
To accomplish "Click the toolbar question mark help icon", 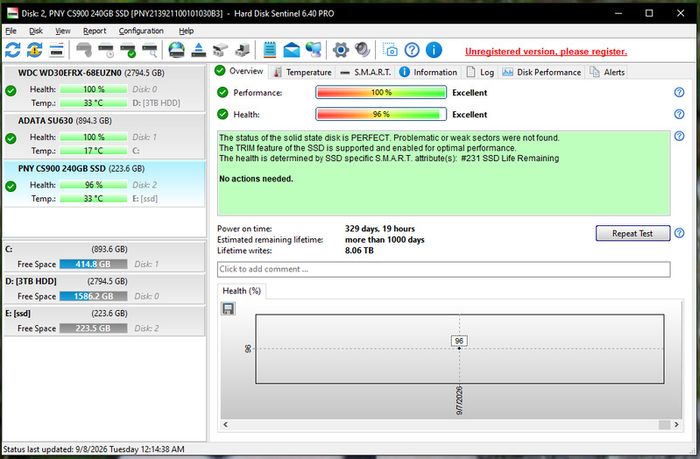I will [x=412, y=50].
